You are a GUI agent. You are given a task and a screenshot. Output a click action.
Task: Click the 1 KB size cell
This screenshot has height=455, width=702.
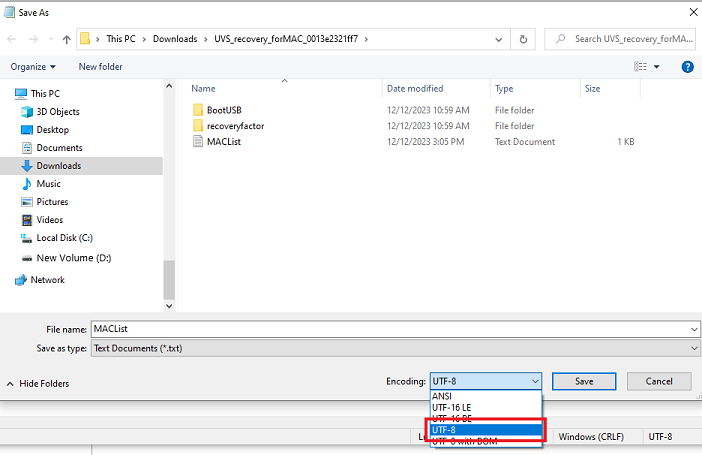(x=626, y=142)
